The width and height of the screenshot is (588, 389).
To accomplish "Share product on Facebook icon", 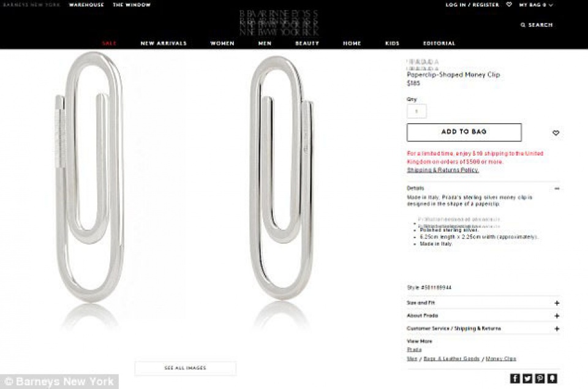I will (515, 379).
